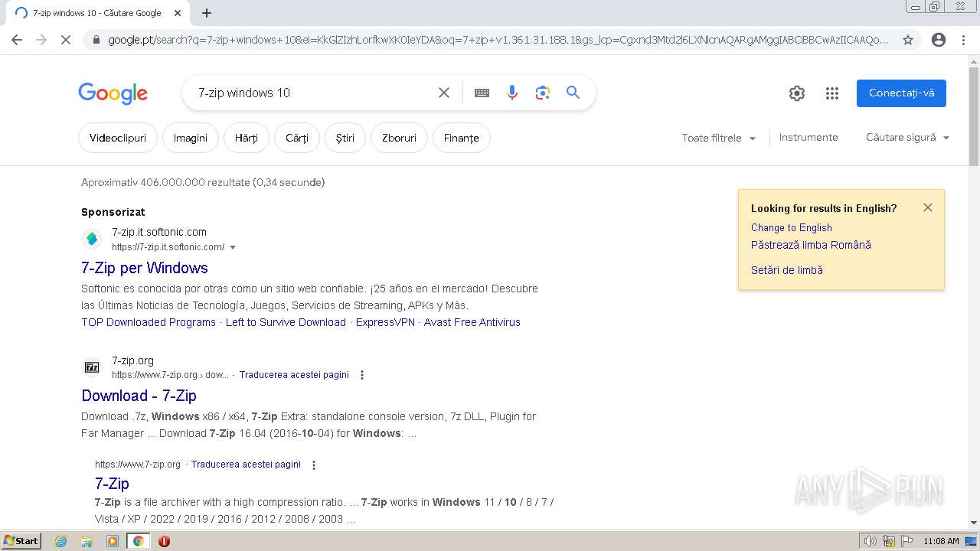Select the Zboruri filter
This screenshot has height=551, width=980.
[x=399, y=138]
